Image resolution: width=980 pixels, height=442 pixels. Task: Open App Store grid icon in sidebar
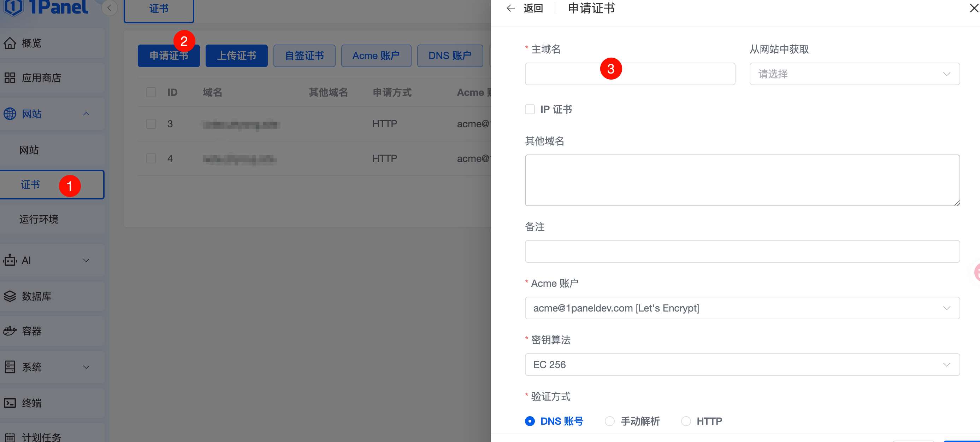[x=10, y=78]
